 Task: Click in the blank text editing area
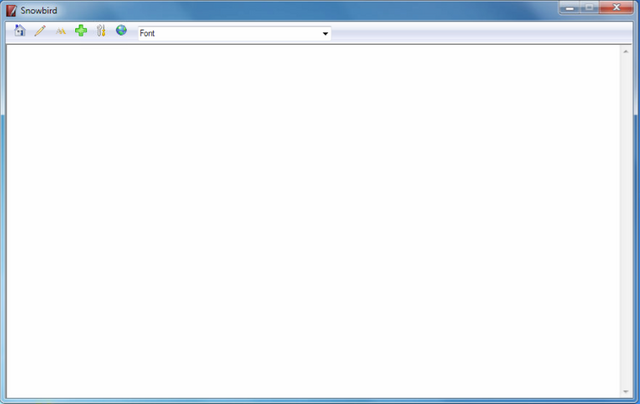[x=313, y=221]
